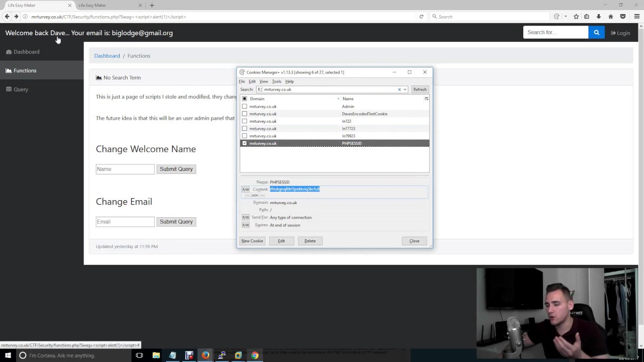This screenshot has height=362, width=644.
Task: Delete the selected cookie
Action: click(x=310, y=241)
